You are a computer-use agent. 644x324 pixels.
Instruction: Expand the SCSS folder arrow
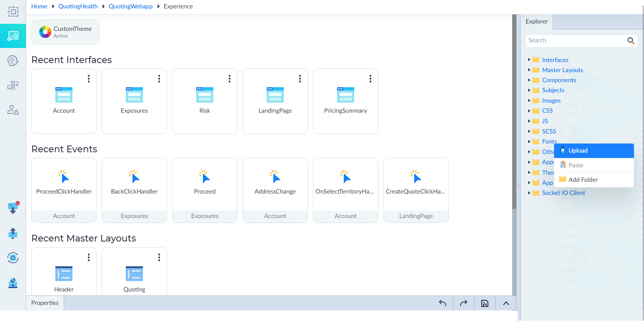[529, 131]
